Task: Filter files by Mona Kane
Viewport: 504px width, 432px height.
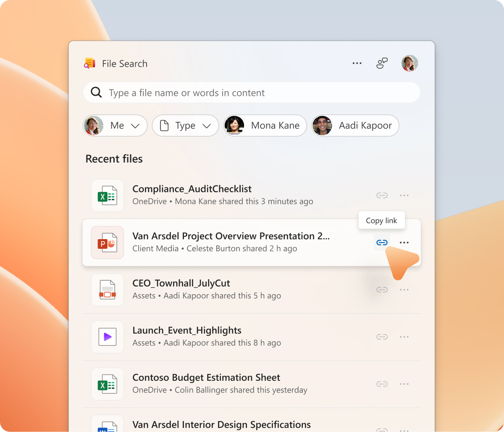Action: 265,126
